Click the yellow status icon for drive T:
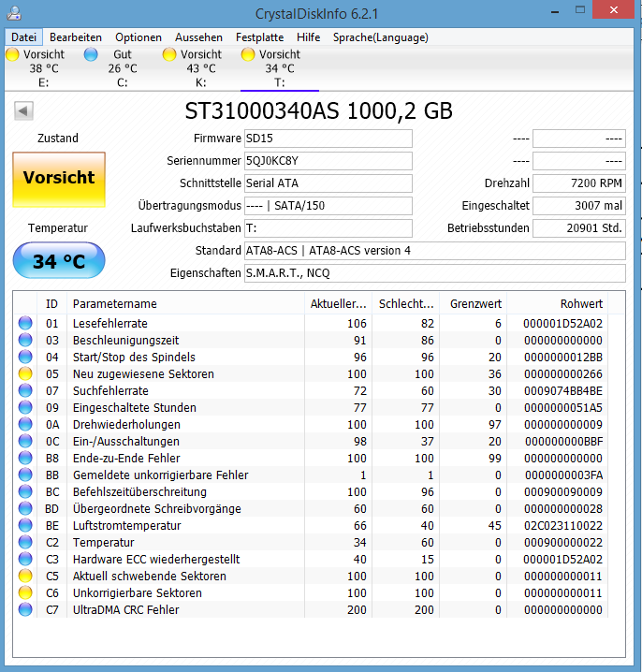The height and width of the screenshot is (672, 642). point(248,54)
